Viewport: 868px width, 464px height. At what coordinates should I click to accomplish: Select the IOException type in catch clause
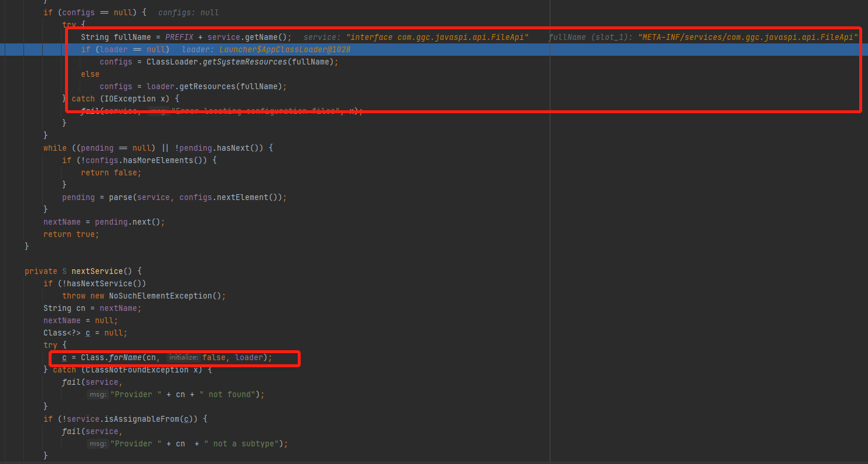tap(130, 99)
